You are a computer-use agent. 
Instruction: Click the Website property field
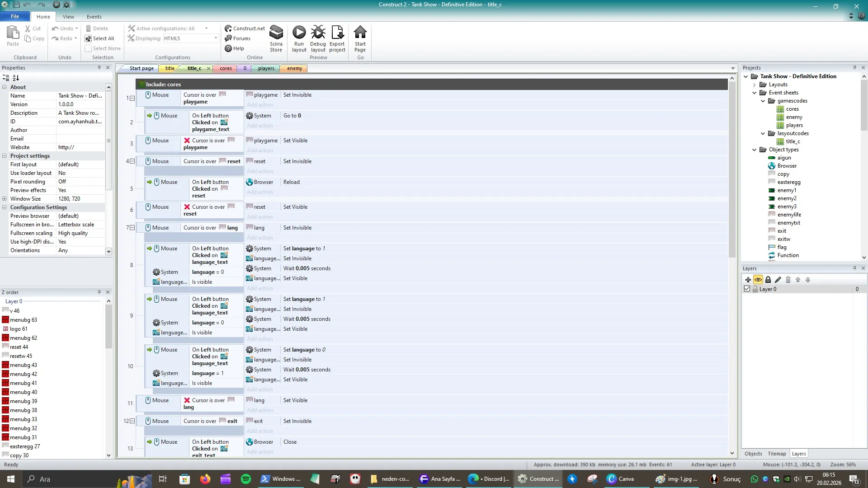(x=80, y=147)
